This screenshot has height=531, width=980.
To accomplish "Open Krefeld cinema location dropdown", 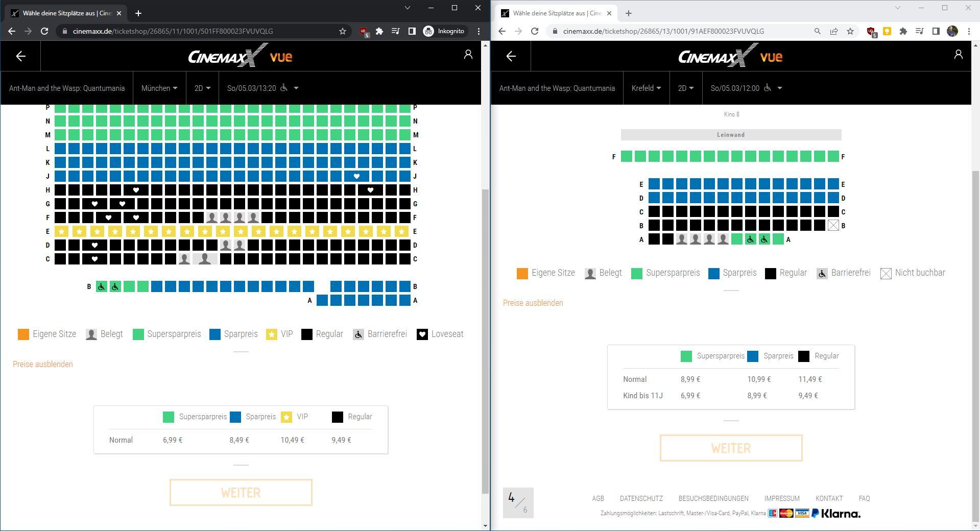I will [646, 88].
